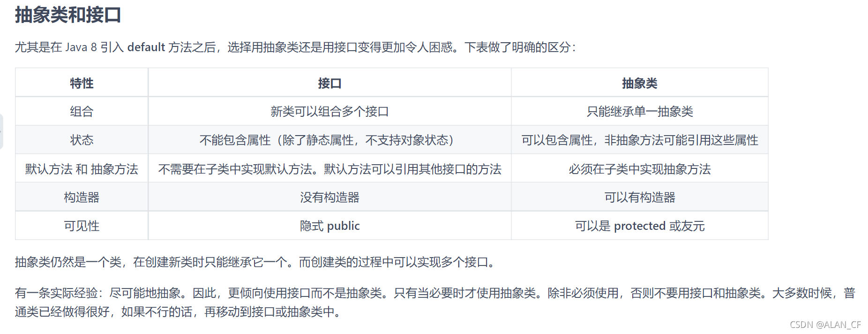This screenshot has width=868, height=334.
Task: Click the paragraph starting 有一条实际经验
Action: click(435, 303)
